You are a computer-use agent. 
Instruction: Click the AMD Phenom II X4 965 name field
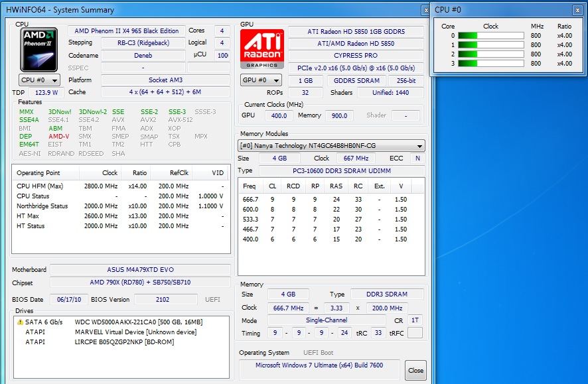click(126, 31)
